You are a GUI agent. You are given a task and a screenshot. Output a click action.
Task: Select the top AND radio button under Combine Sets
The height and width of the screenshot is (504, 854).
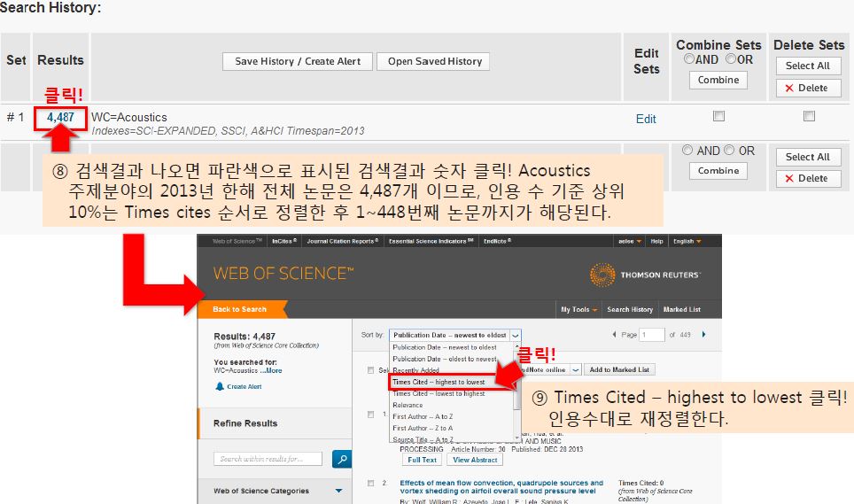(689, 58)
